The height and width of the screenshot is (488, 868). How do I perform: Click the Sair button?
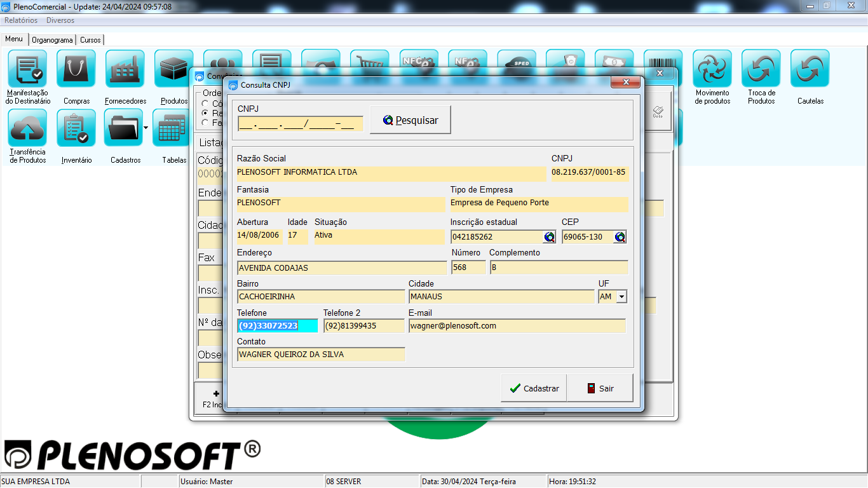pyautogui.click(x=600, y=388)
